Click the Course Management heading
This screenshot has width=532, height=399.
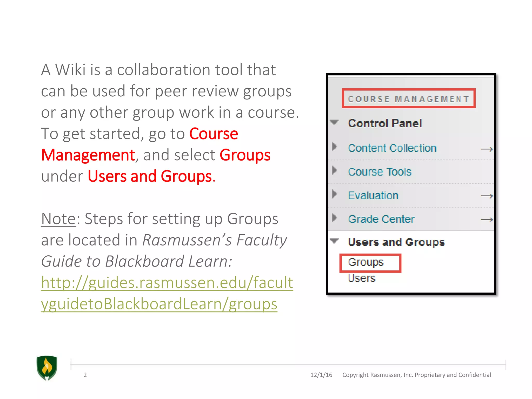408,99
